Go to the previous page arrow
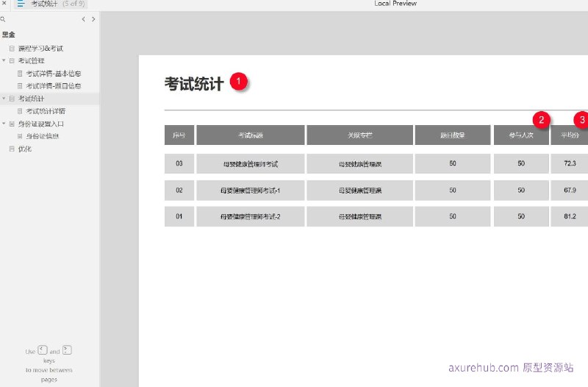The image size is (588, 387). 83,19
